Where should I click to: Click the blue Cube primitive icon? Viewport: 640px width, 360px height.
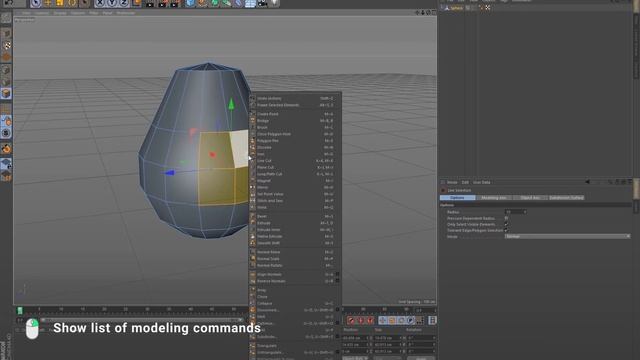[190, 4]
